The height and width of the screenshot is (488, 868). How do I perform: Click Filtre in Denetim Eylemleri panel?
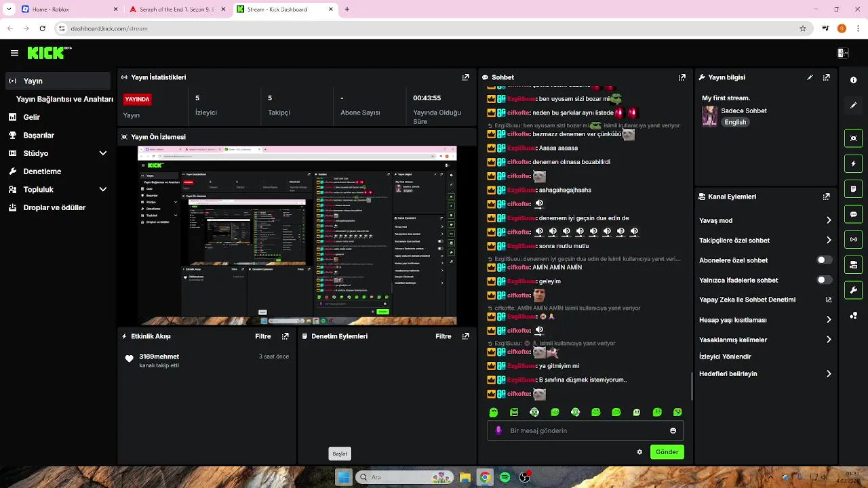443,336
